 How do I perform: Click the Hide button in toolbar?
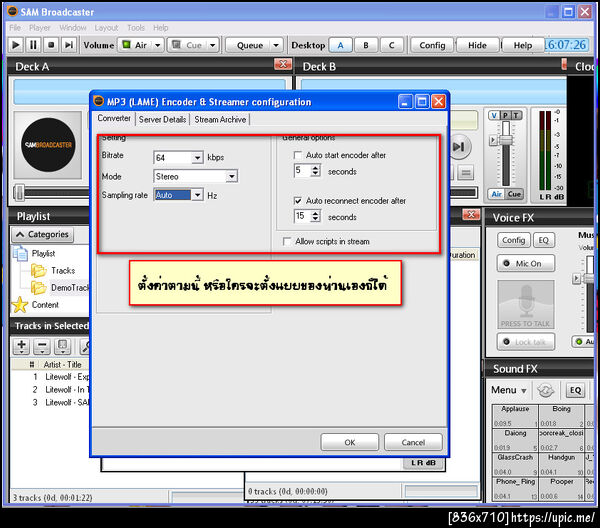477,45
